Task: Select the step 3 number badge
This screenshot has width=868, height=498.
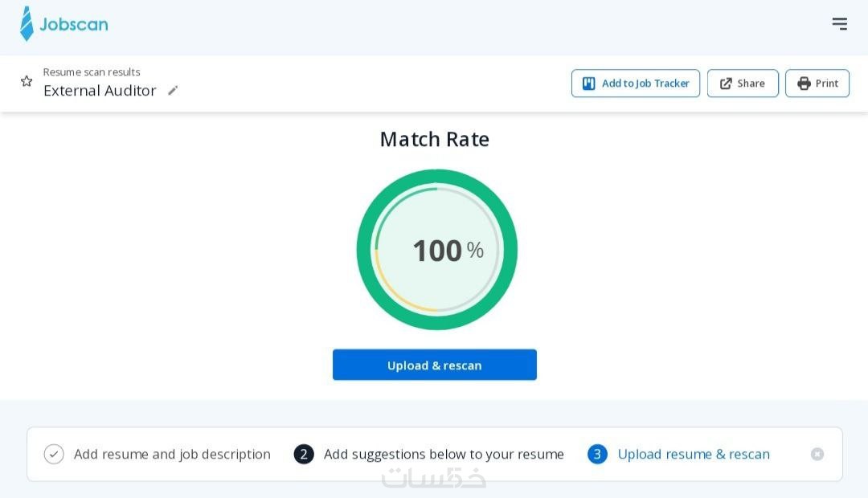Action: click(597, 455)
